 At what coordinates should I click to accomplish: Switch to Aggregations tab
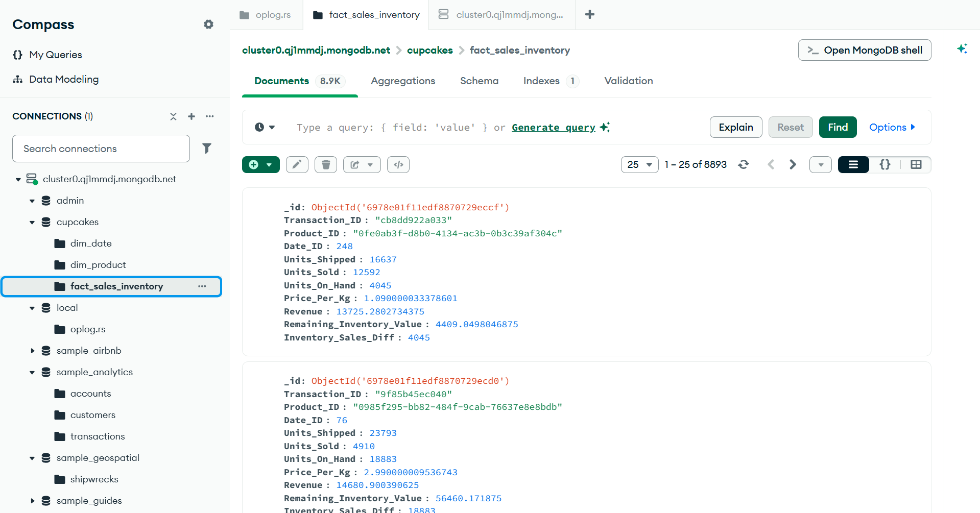403,81
